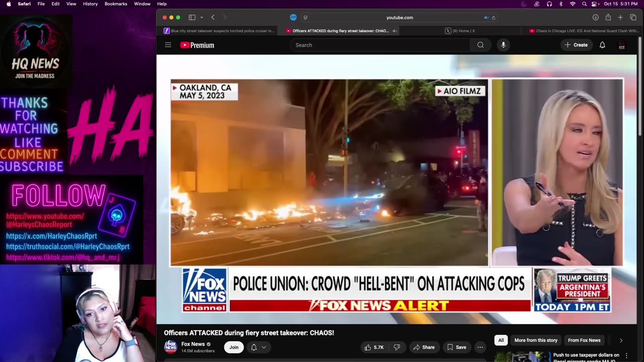Open the Fox News channel avatar

[171, 347]
